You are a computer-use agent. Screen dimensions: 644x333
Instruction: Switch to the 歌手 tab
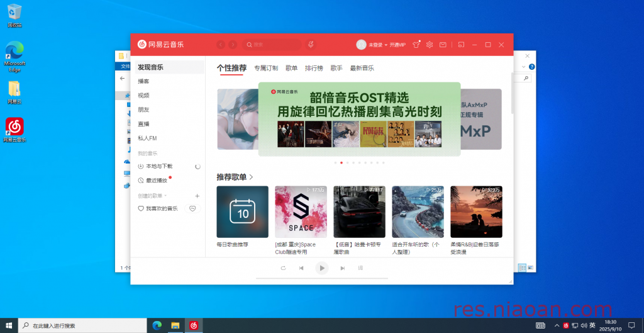[x=337, y=68]
